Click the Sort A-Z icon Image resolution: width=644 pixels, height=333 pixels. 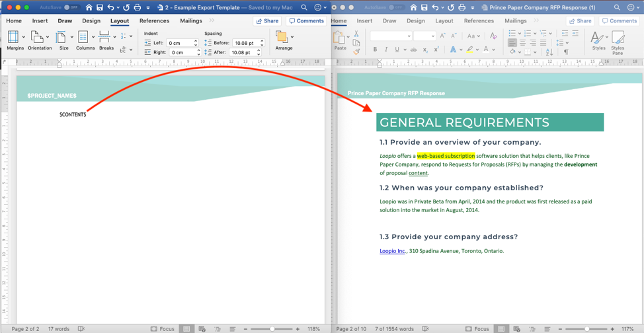(x=549, y=52)
